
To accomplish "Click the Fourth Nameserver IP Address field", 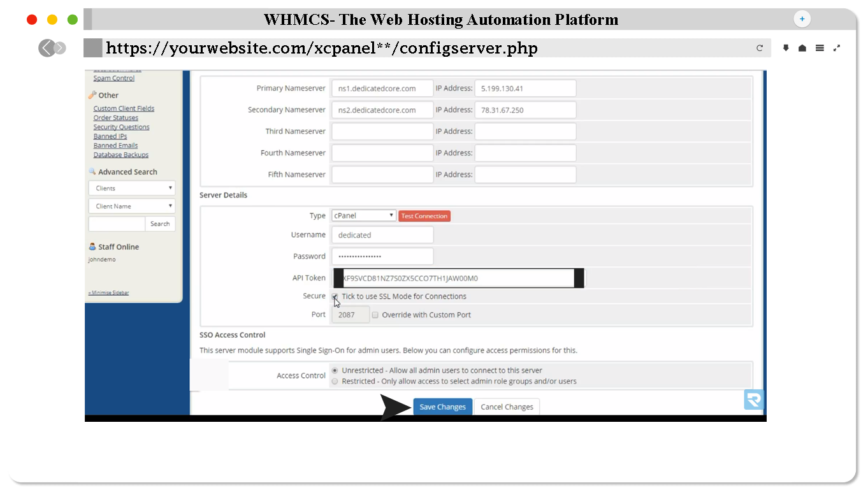I will (x=525, y=153).
